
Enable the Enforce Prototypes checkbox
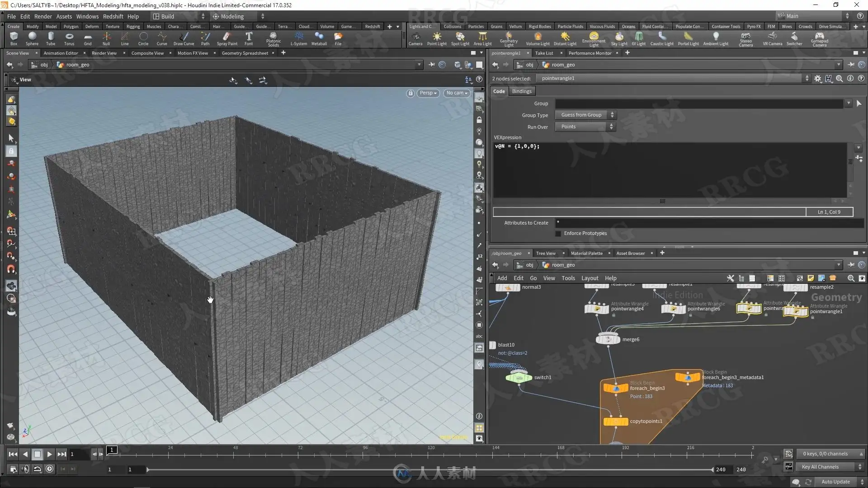[x=558, y=234]
